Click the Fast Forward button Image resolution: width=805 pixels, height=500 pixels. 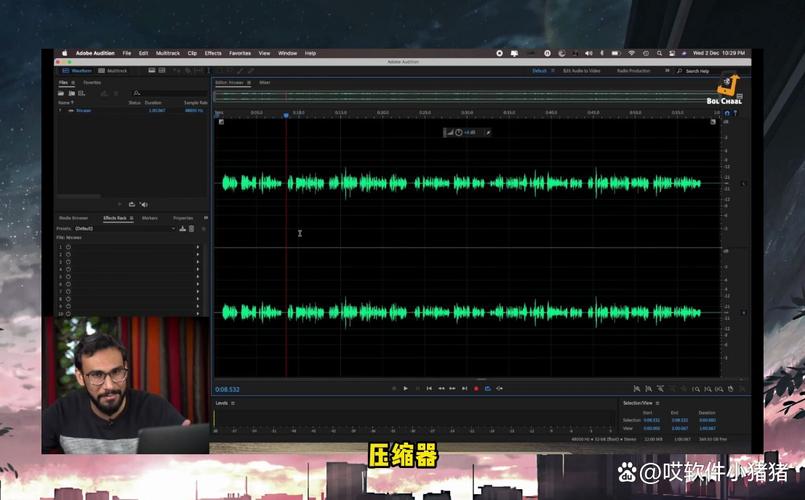pos(452,389)
